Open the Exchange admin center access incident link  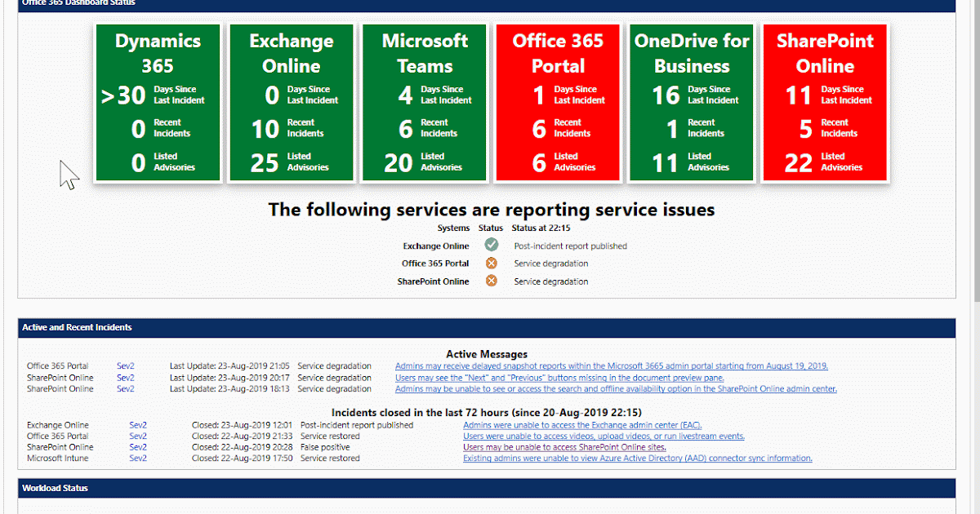(581, 425)
